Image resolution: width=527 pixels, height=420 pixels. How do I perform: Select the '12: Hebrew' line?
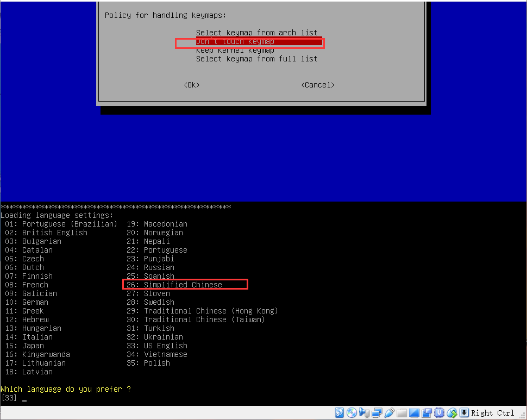tap(27, 320)
